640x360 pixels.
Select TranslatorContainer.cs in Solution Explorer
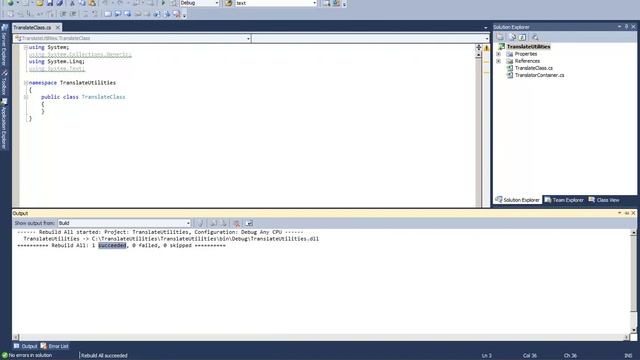point(539,76)
